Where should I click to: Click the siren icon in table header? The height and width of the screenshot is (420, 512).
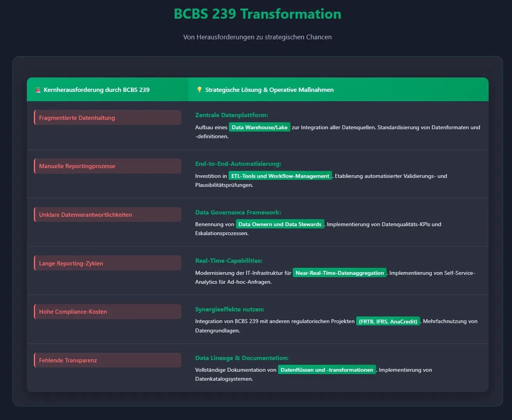point(38,90)
